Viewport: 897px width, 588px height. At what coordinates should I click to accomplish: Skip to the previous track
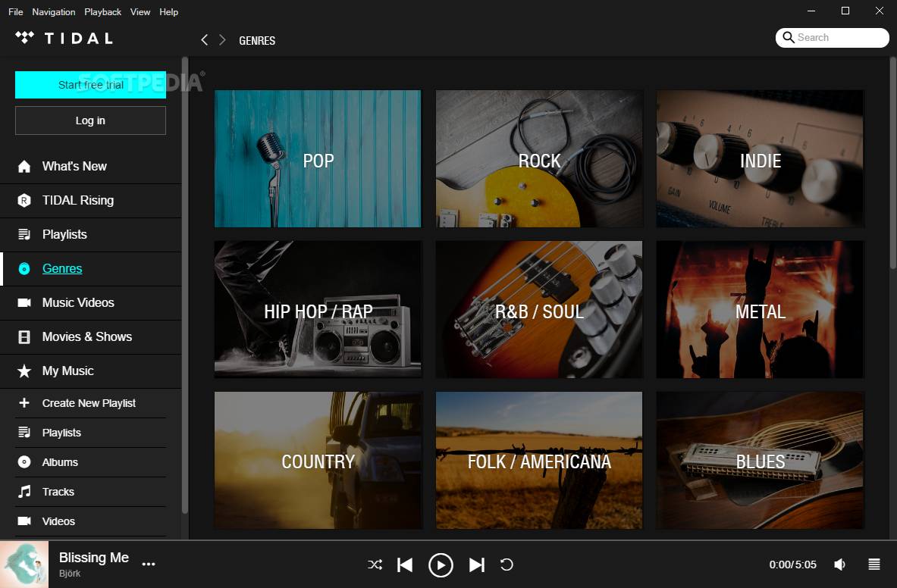pos(405,565)
